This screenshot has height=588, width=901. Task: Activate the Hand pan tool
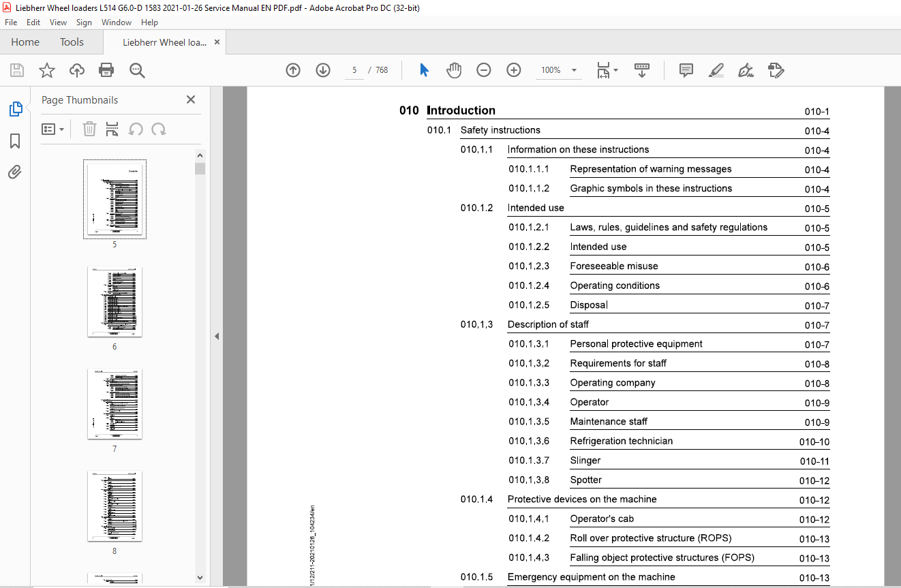point(454,70)
